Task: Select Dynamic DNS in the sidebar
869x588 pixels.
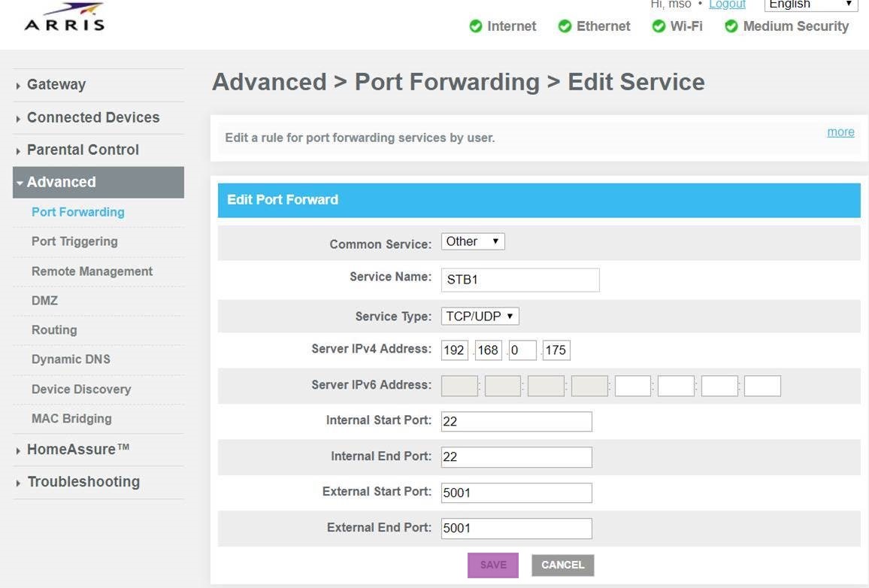Action: 71,359
